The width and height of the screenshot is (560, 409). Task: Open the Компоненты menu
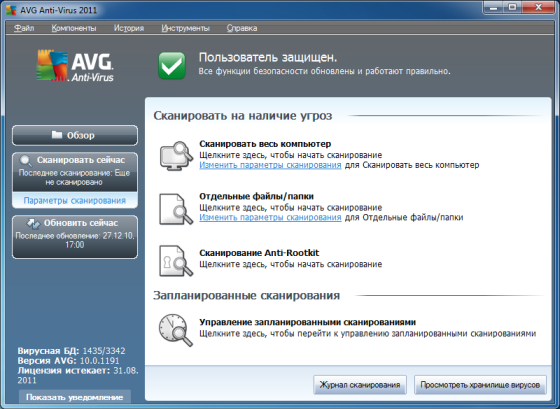[x=74, y=28]
